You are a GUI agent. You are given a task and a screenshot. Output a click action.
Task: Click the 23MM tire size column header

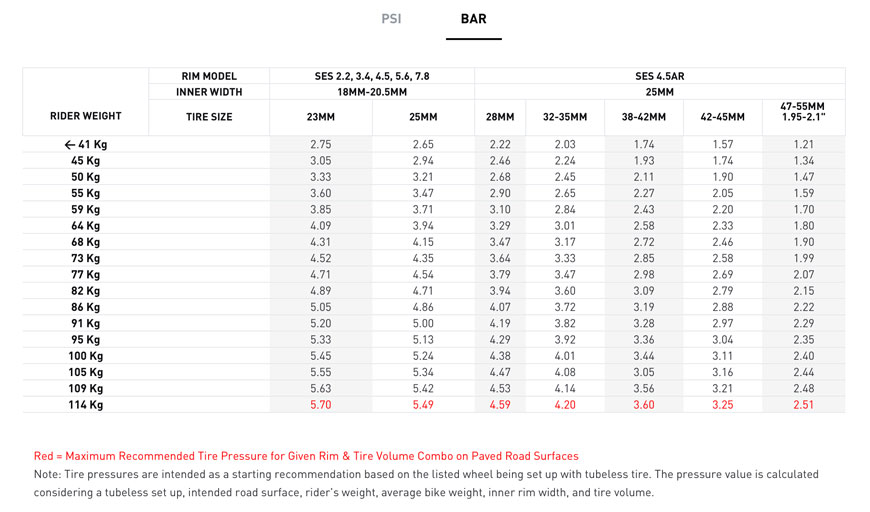point(320,117)
